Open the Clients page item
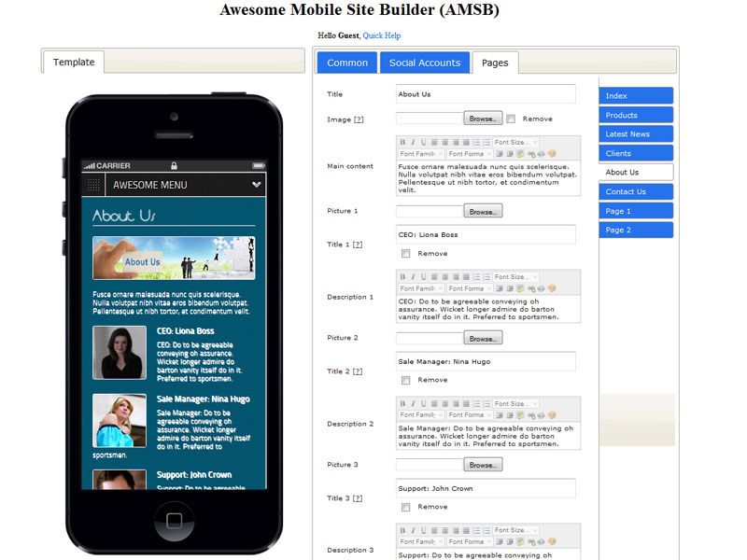 click(x=636, y=153)
